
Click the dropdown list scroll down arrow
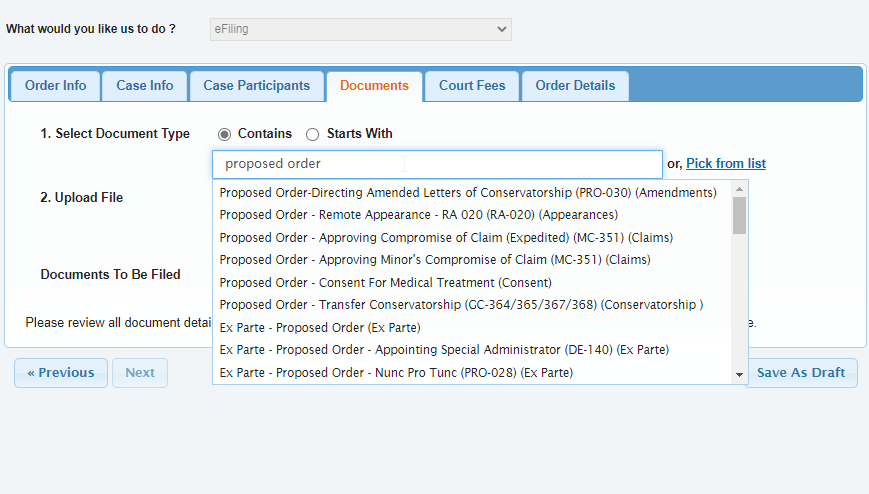(739, 375)
